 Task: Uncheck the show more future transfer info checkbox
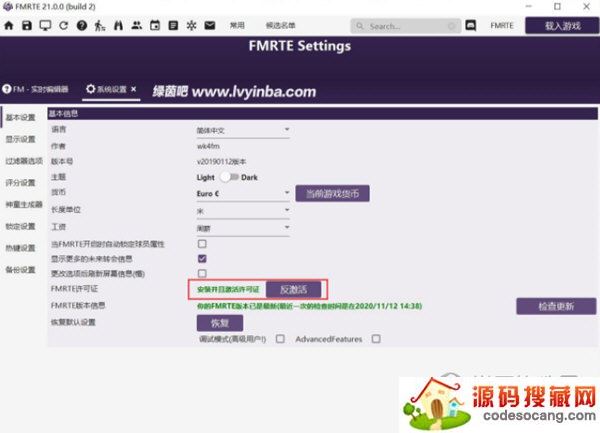point(202,259)
